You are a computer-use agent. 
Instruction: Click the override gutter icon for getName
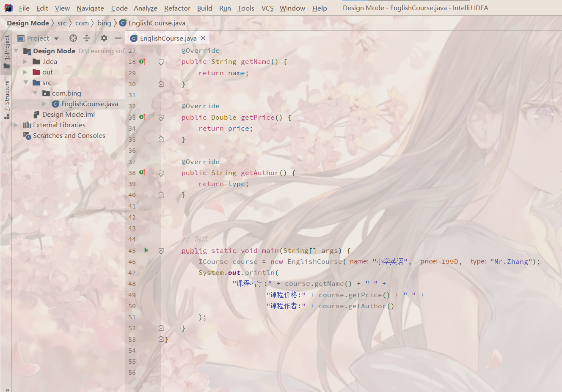coord(142,62)
